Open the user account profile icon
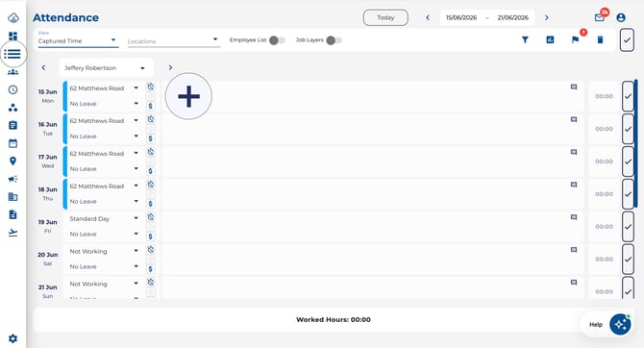Screen dimensions: 644x348 tap(621, 17)
